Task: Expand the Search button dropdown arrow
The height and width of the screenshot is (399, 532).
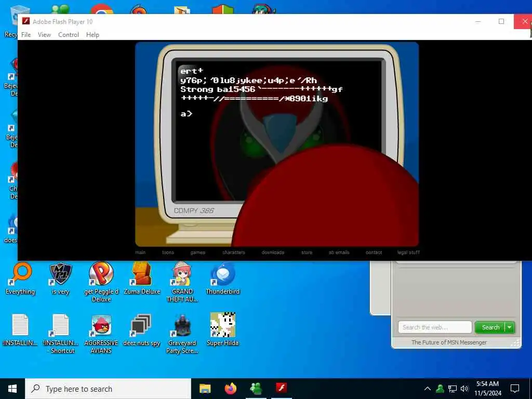Action: tap(510, 327)
